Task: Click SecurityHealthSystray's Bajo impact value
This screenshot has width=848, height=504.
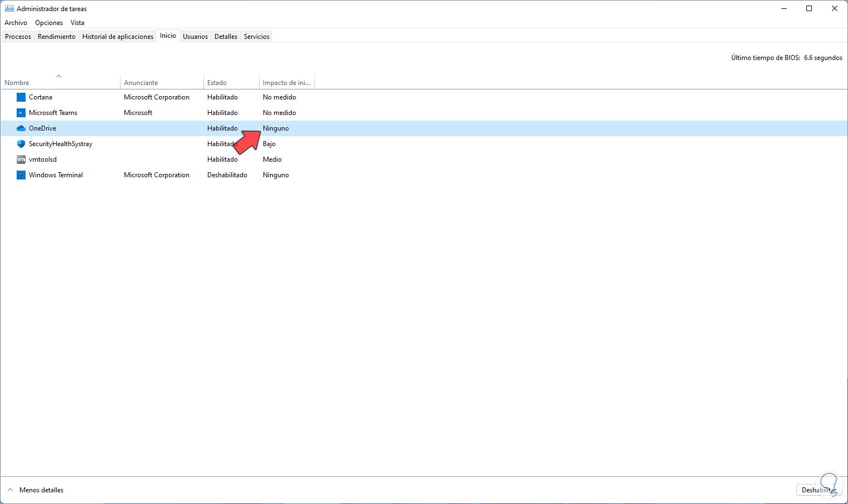Action: pos(270,144)
